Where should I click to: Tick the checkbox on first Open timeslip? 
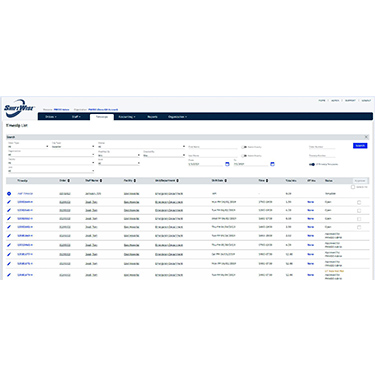coord(359,202)
